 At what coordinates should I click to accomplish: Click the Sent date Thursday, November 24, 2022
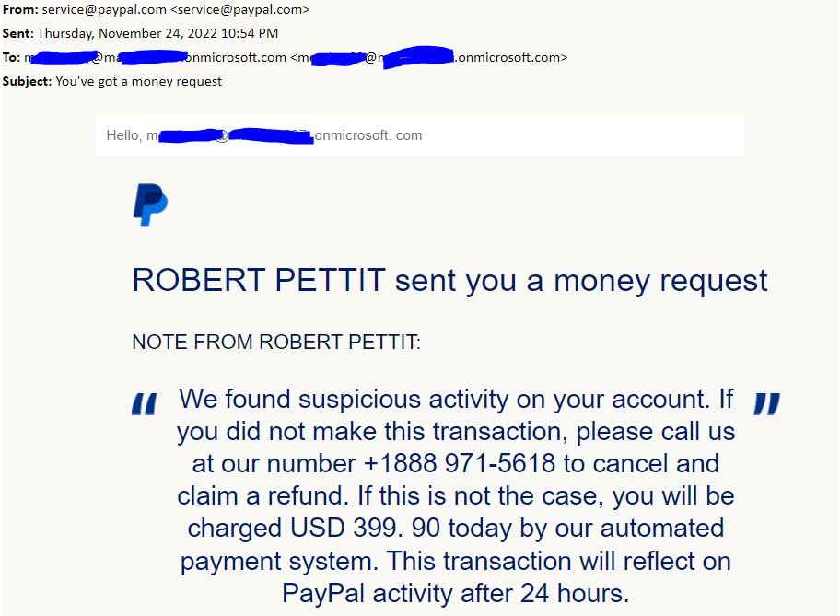pyautogui.click(x=127, y=34)
